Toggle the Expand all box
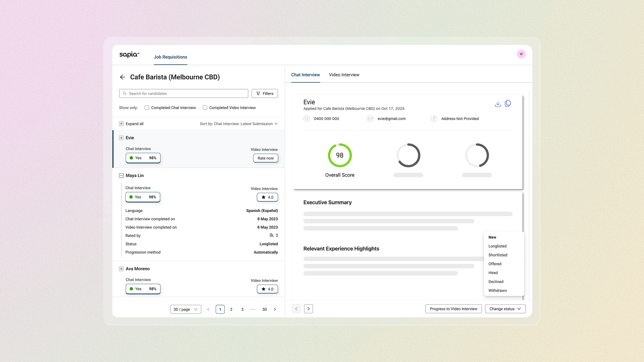644x362 pixels. [x=121, y=124]
